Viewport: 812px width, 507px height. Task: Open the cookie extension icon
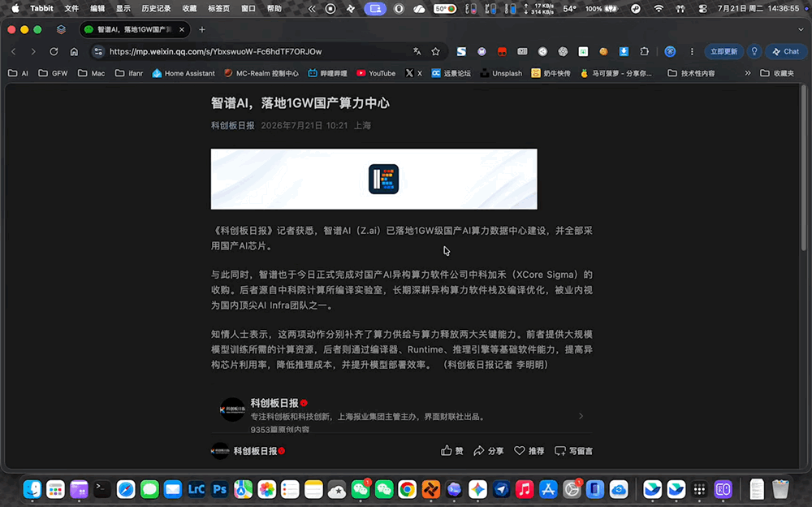click(603, 51)
